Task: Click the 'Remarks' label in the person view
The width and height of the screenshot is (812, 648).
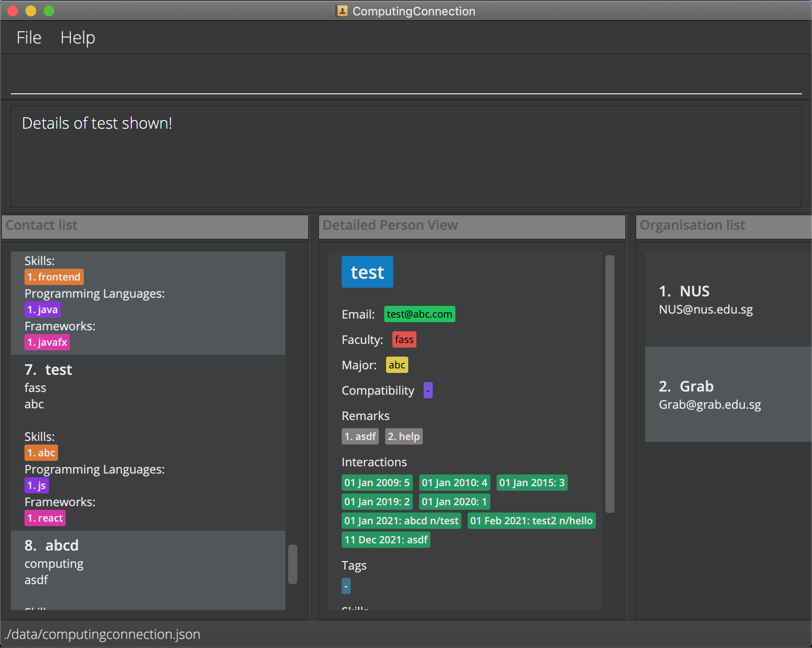Action: point(366,416)
